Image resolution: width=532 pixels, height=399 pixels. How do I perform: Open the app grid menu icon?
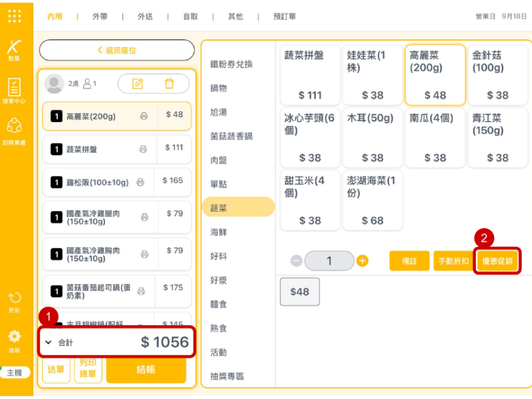(15, 16)
